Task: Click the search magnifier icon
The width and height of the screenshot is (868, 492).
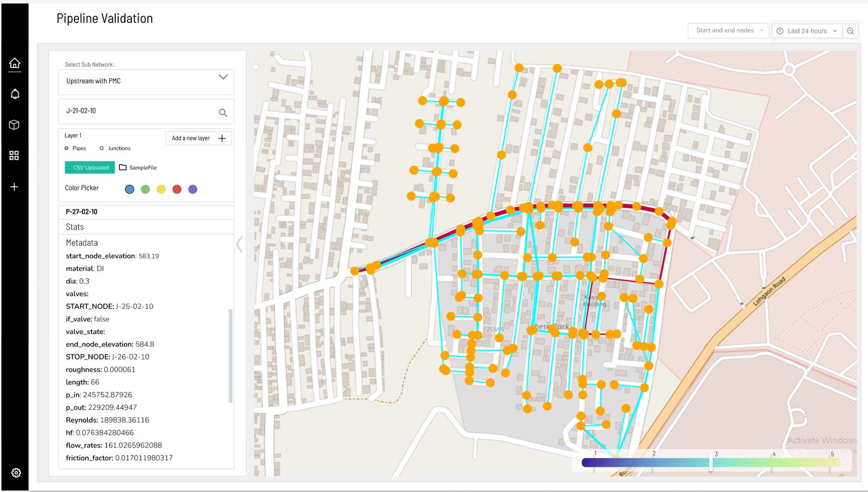Action: pos(223,112)
